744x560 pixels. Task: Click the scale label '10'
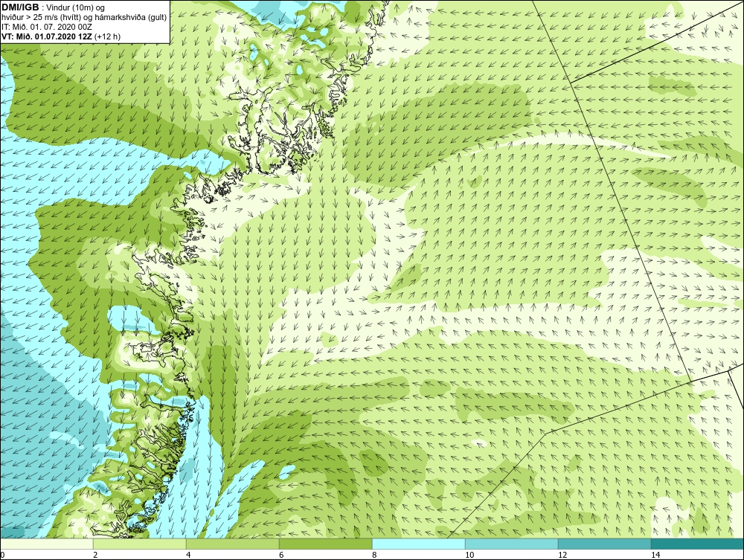(469, 555)
